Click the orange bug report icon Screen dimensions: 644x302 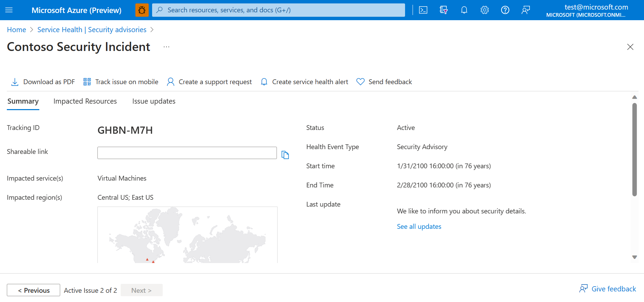pos(142,10)
